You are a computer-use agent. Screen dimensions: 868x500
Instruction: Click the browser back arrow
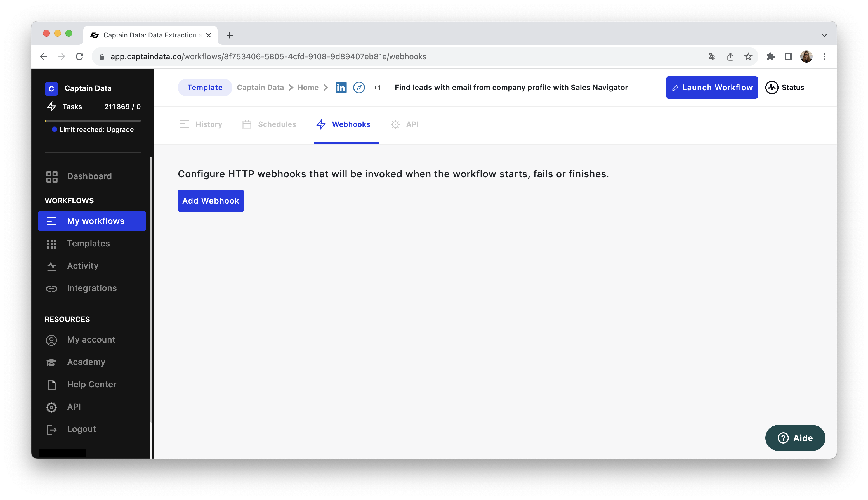(43, 57)
